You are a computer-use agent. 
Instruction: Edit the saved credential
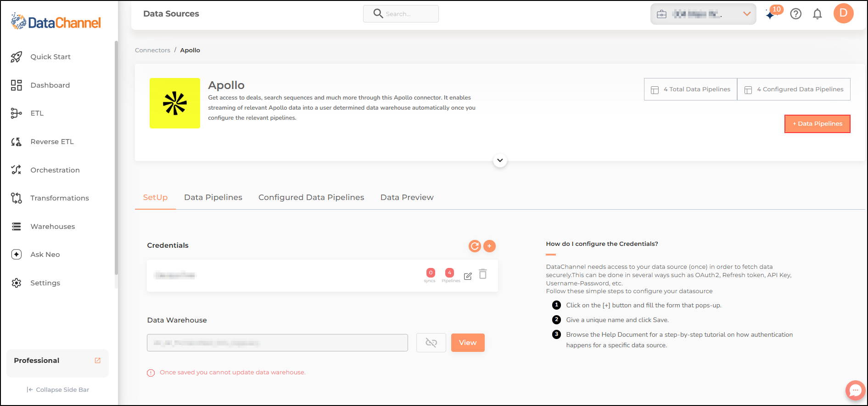tap(468, 276)
